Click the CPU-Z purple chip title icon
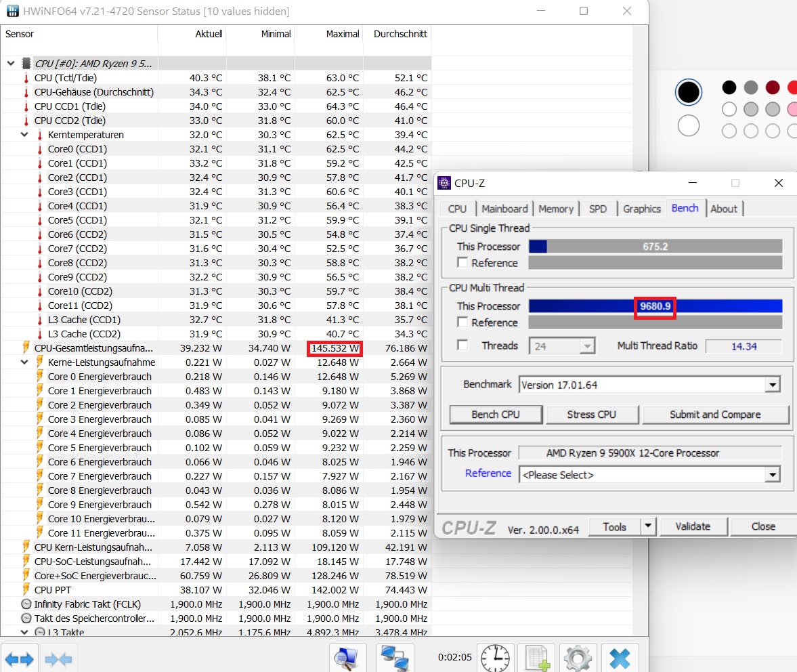This screenshot has width=797, height=672. [444, 183]
